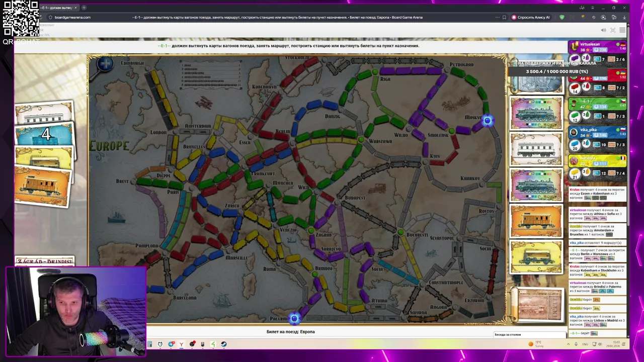This screenshot has height=362, width=644.
Task: Click the blue plus zoom icon on map
Action: coord(105,64)
